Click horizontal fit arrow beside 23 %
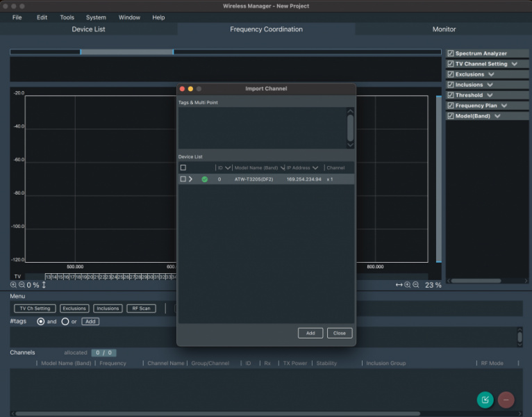 point(399,285)
